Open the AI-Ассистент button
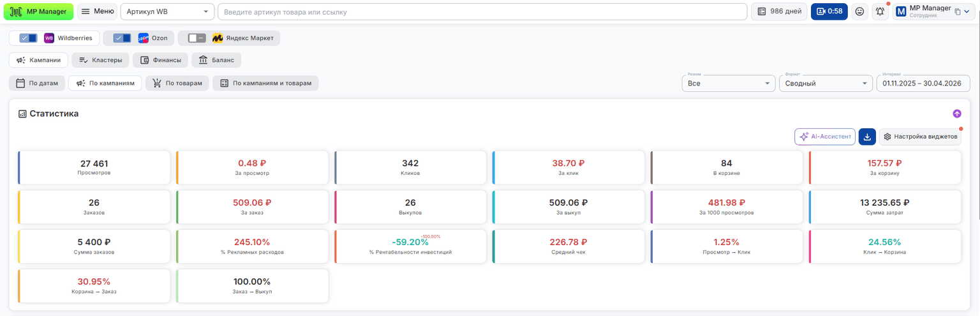 click(x=825, y=137)
